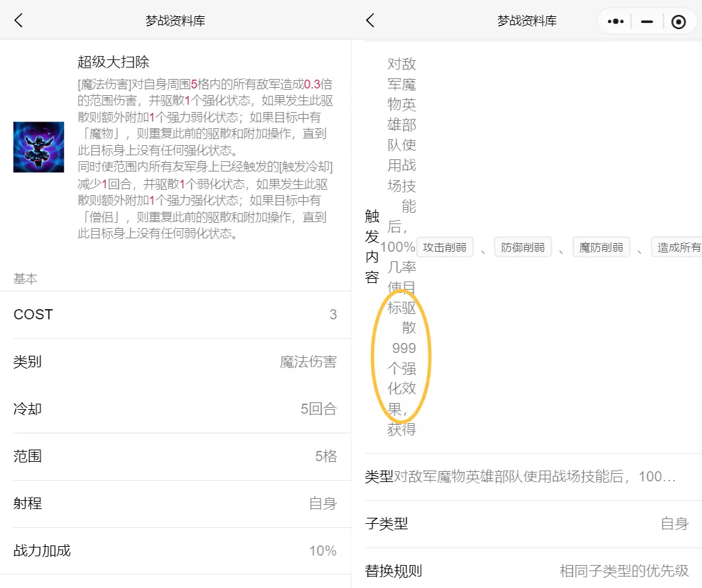This screenshot has height=588, width=702.
Task: Click the back arrow on the right panel
Action: point(370,20)
